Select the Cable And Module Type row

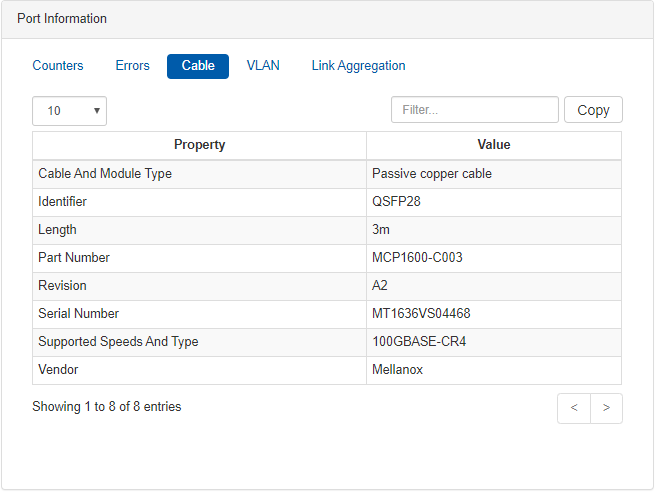(x=327, y=174)
